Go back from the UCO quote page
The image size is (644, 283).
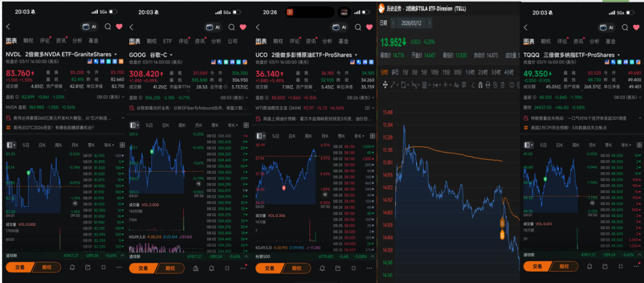(258, 27)
